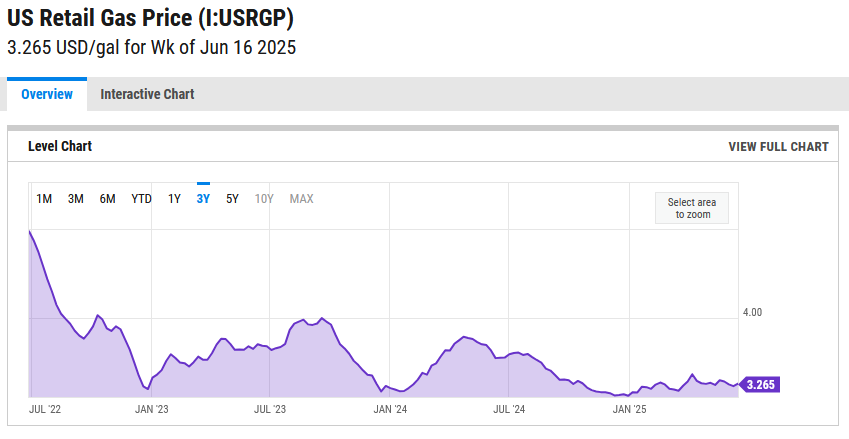The width and height of the screenshot is (849, 439).
Task: Switch to the Overview tab
Action: pyautogui.click(x=47, y=94)
